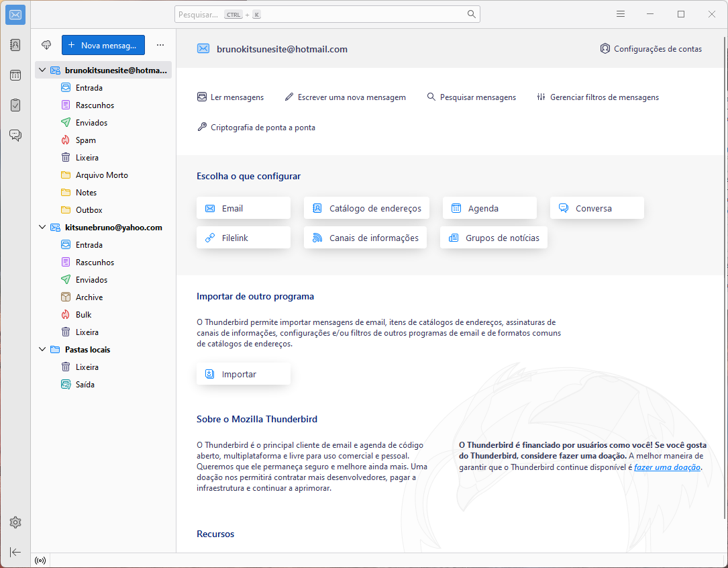Open the Notes folder
This screenshot has height=568, width=728.
[x=103, y=192]
